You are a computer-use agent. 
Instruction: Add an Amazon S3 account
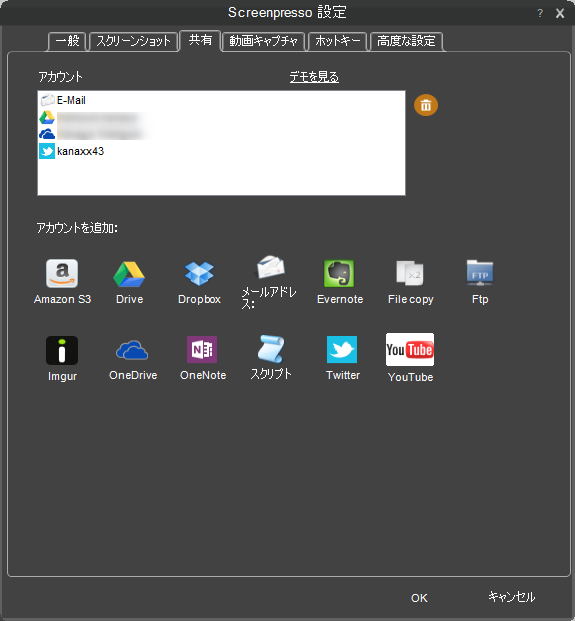(62, 282)
